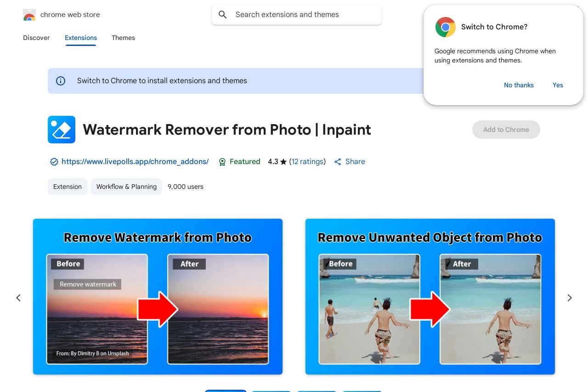Open the Extensions tab

coord(81,38)
